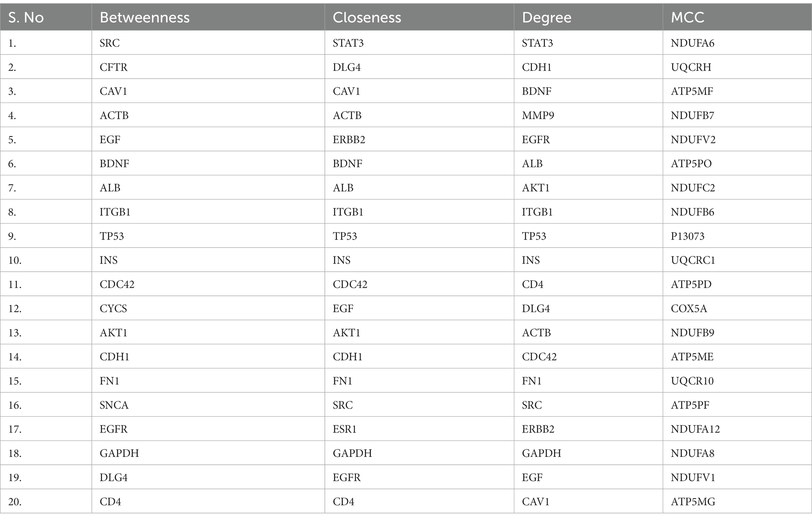Select CFTR cell in Betweenness column
This screenshot has width=812, height=519.
(x=208, y=67)
